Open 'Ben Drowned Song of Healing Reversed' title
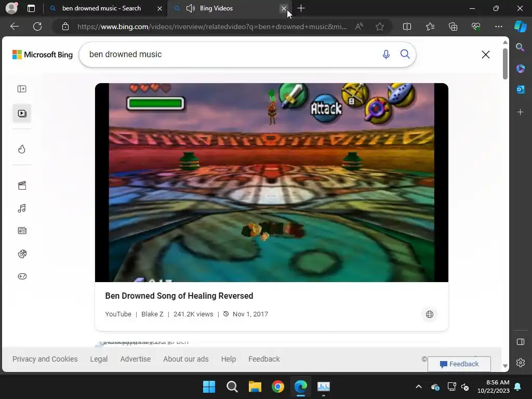Viewport: 532px width, 399px height. coord(179,296)
